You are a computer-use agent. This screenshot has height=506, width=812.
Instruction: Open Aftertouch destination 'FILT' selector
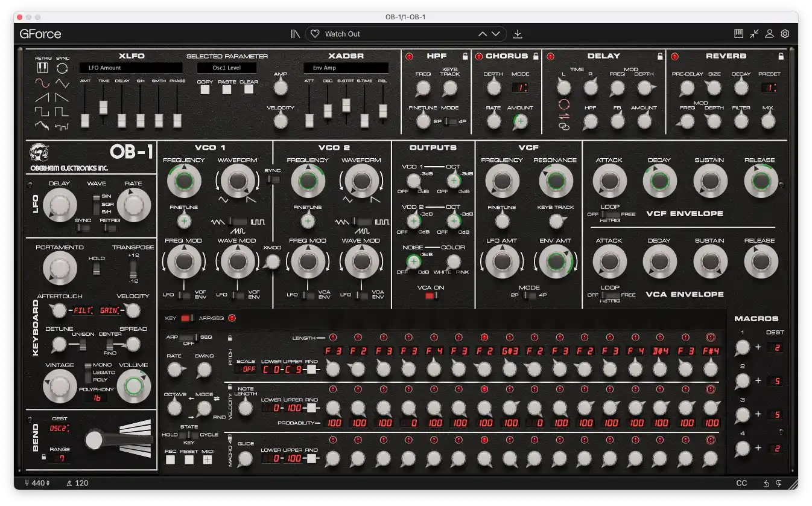click(83, 310)
